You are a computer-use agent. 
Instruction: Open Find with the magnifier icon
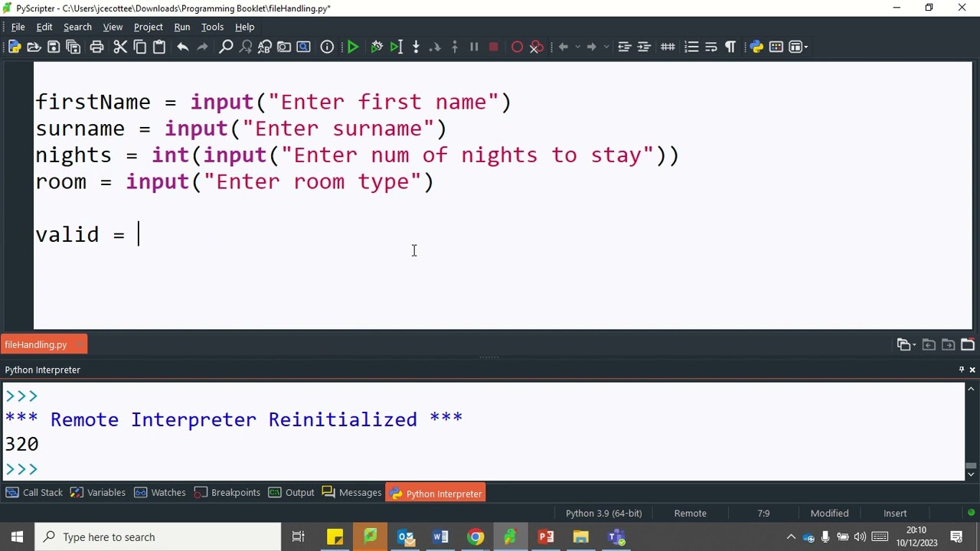[x=226, y=47]
